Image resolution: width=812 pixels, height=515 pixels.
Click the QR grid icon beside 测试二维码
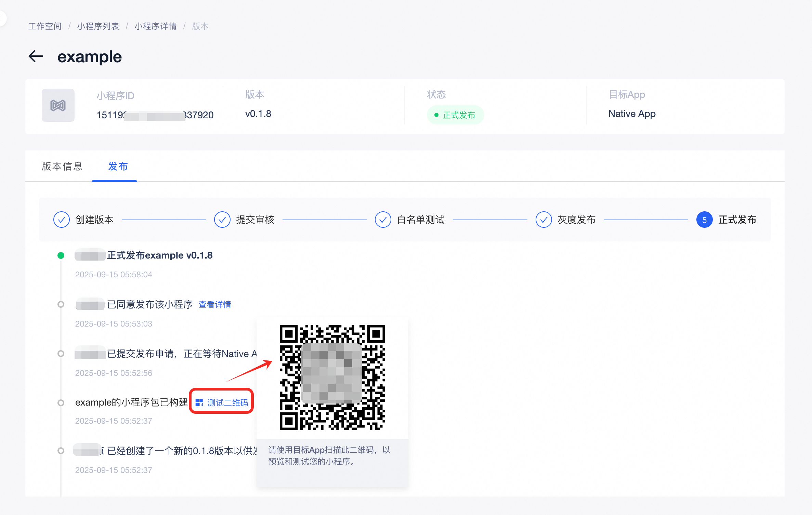[x=199, y=402]
